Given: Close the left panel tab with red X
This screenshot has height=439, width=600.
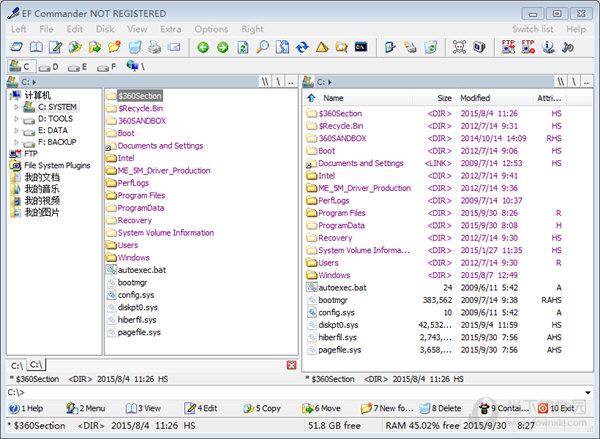Looking at the screenshot, I should tap(292, 365).
